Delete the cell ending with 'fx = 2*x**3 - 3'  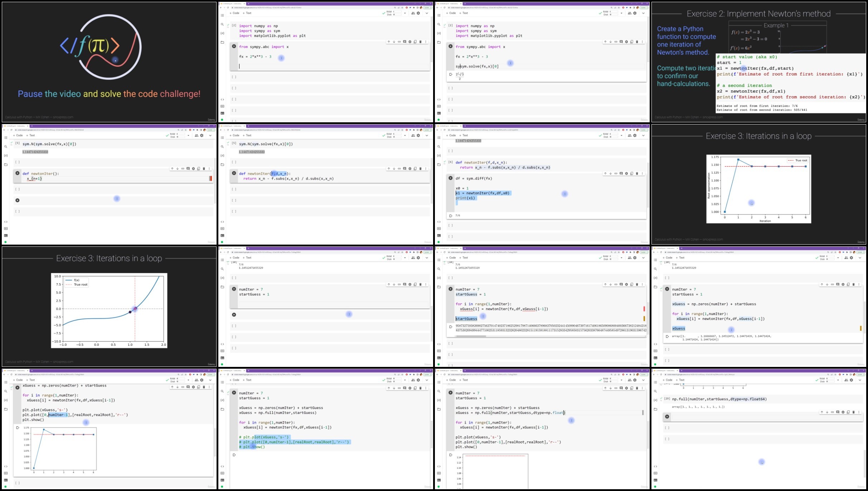click(x=420, y=42)
